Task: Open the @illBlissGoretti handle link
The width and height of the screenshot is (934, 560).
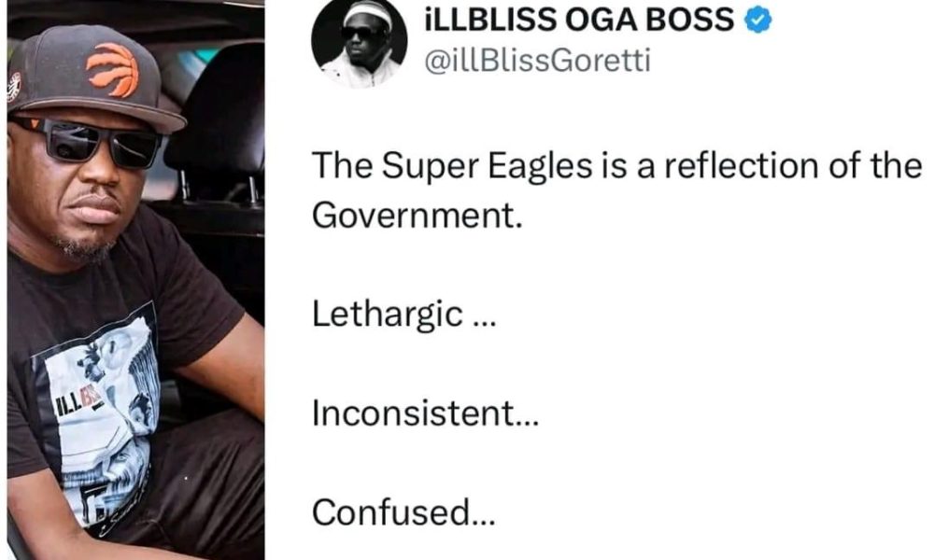Action: [537, 61]
